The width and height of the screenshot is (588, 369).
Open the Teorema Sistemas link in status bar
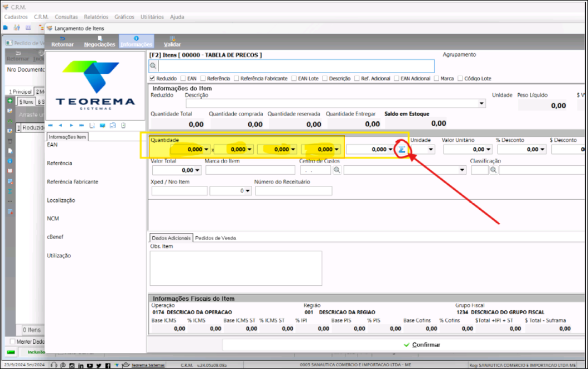pyautogui.click(x=148, y=365)
